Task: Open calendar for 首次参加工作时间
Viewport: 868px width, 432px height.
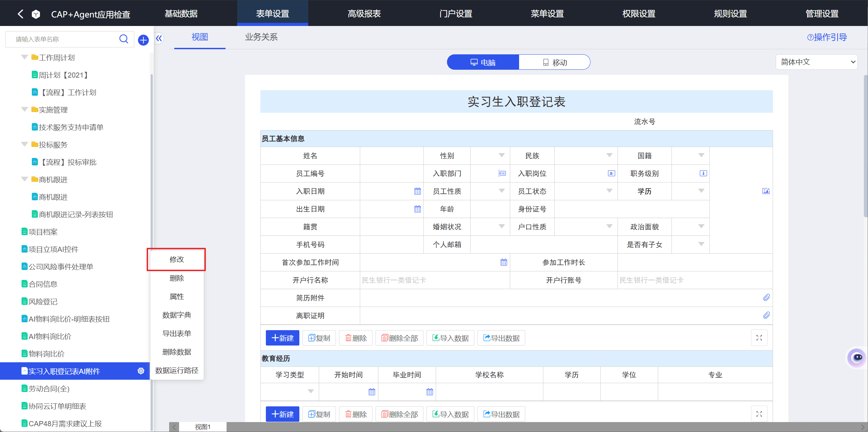Action: [504, 262]
